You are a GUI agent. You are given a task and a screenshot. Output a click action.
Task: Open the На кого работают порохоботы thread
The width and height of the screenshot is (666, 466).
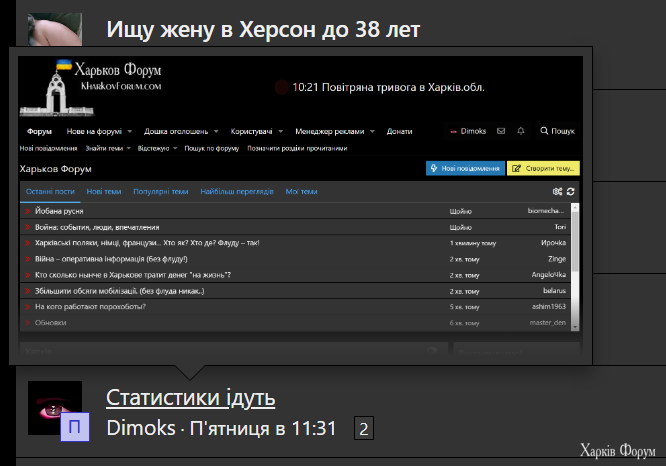tap(90, 307)
